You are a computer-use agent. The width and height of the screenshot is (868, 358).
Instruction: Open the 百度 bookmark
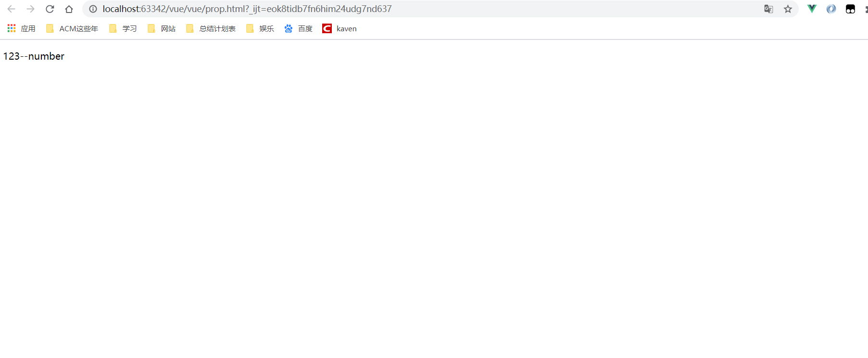point(299,29)
